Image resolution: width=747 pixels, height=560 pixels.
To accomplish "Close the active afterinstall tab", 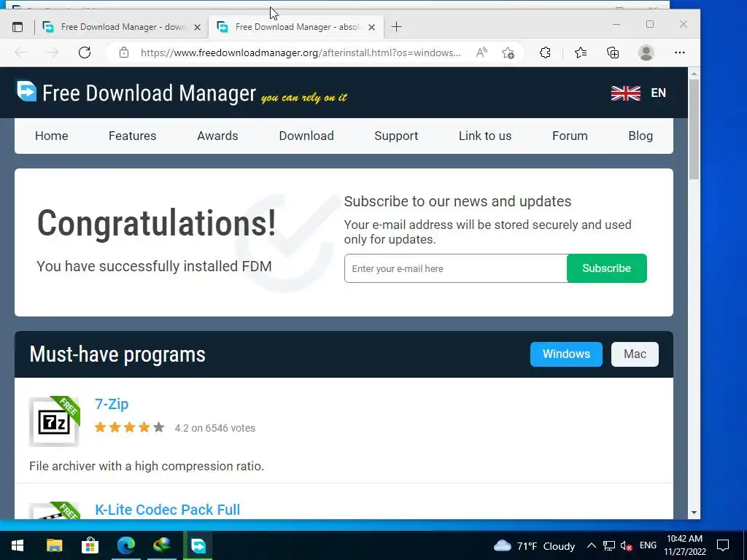I will (x=371, y=27).
